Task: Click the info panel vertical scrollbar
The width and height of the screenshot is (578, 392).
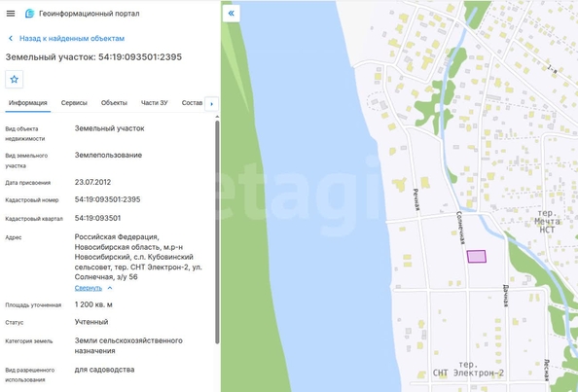Action: (217, 232)
